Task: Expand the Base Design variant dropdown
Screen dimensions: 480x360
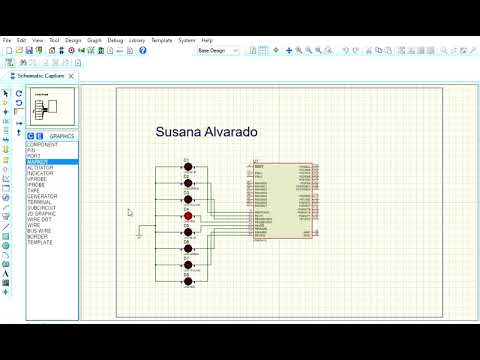Action: click(x=218, y=51)
